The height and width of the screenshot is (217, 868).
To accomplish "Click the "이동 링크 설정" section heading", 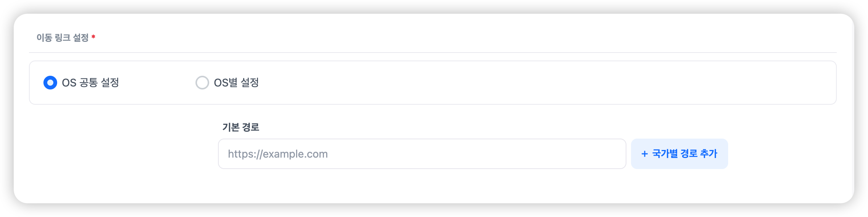I will 62,38.
